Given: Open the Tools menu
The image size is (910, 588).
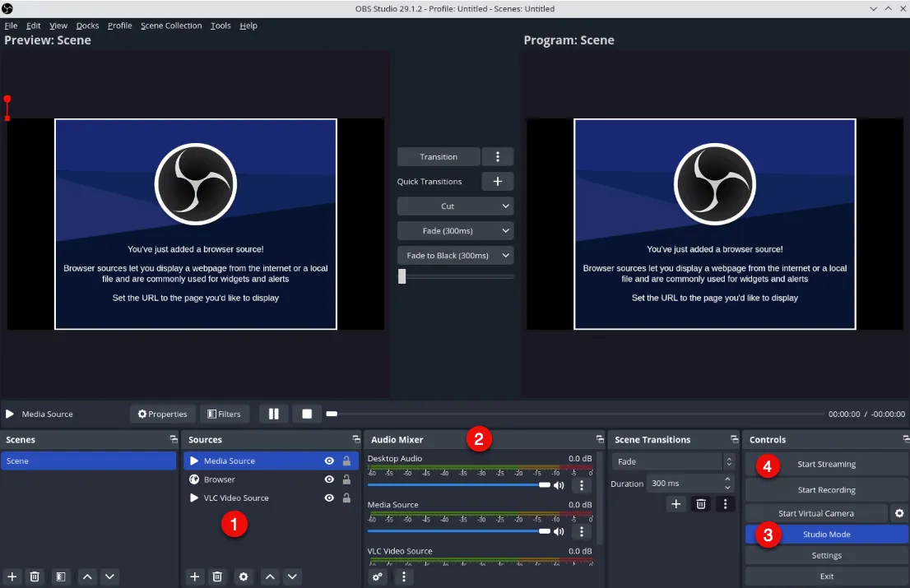Looking at the screenshot, I should coord(221,25).
